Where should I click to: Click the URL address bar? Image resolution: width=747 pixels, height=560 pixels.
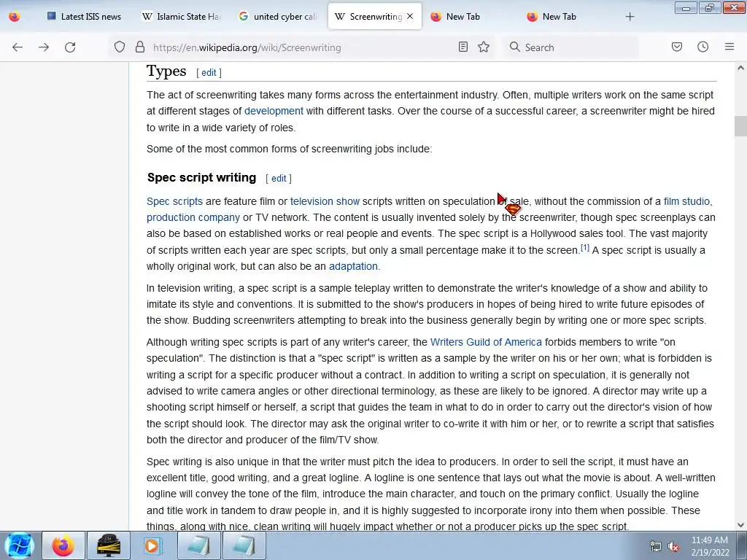pos(300,47)
